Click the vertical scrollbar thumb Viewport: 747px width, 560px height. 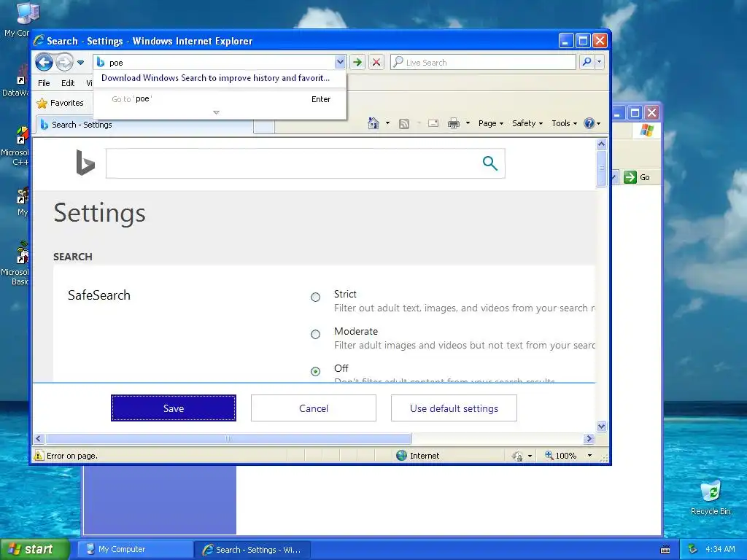click(601, 168)
